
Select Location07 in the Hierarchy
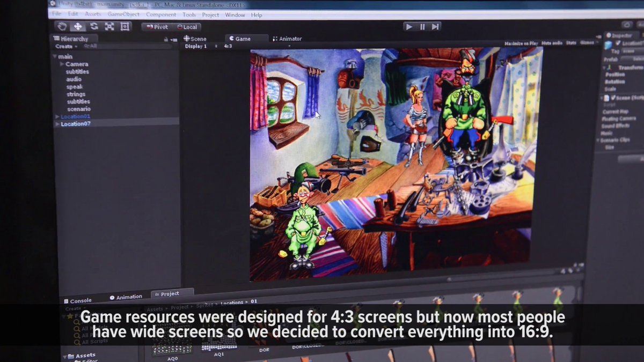pyautogui.click(x=76, y=124)
